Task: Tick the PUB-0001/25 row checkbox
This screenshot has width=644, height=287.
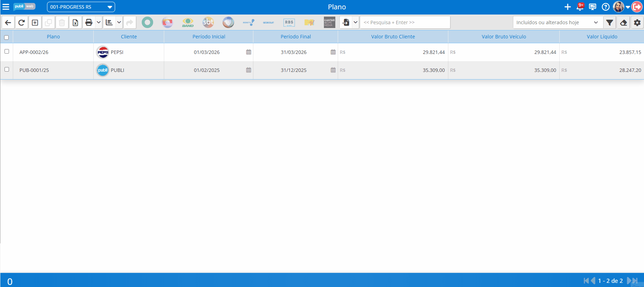Action: click(x=7, y=70)
